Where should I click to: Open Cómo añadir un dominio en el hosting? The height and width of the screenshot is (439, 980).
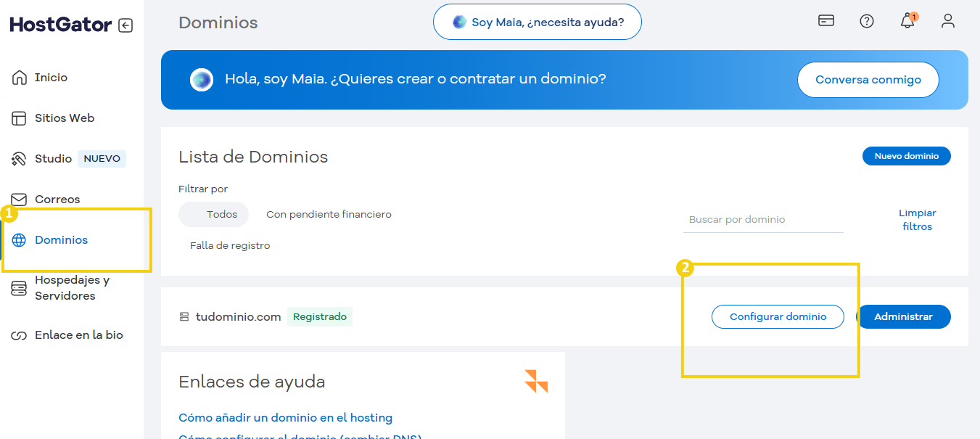coord(285,418)
